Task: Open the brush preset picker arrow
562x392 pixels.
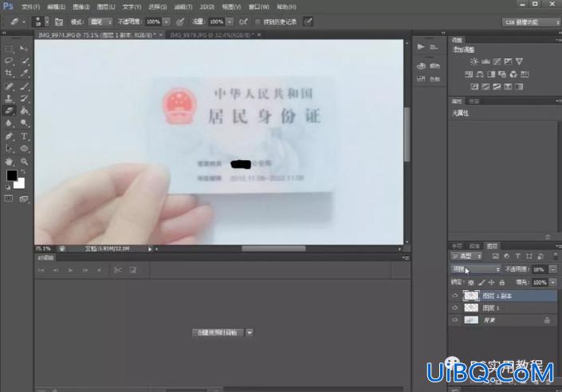Action: point(46,22)
